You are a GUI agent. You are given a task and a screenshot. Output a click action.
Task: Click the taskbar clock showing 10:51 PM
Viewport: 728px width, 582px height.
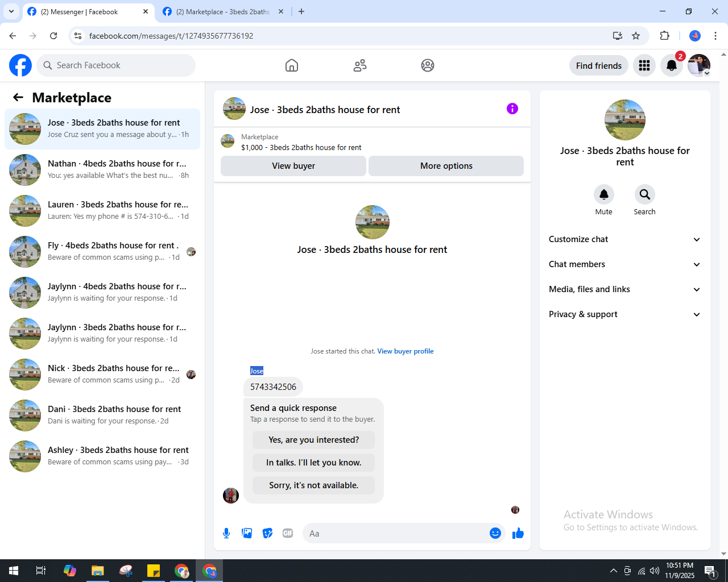680,571
